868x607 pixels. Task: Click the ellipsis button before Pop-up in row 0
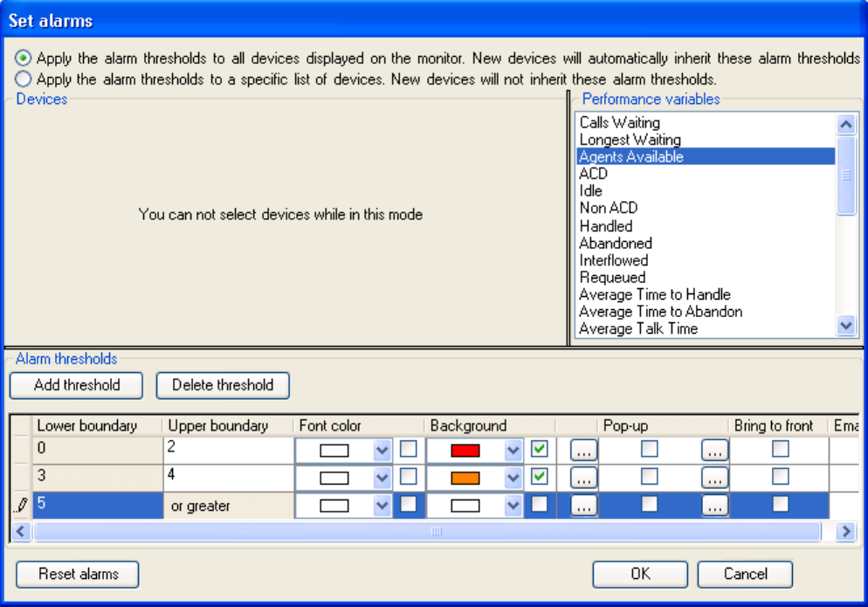(583, 451)
